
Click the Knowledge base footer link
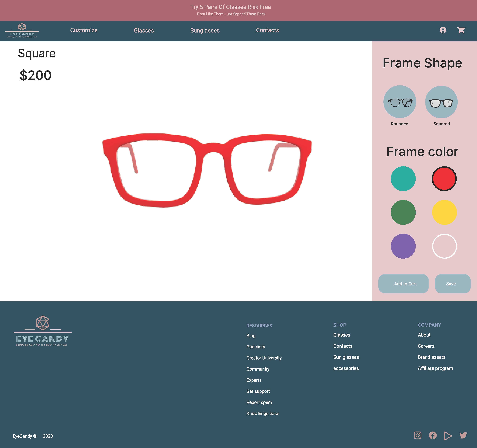263,413
